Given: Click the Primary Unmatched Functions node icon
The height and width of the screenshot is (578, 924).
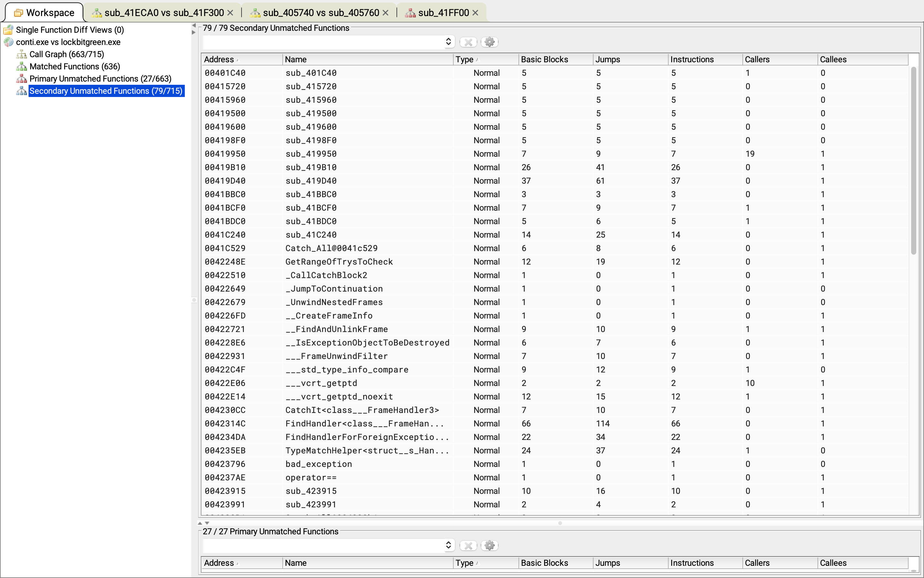Looking at the screenshot, I should (x=22, y=78).
